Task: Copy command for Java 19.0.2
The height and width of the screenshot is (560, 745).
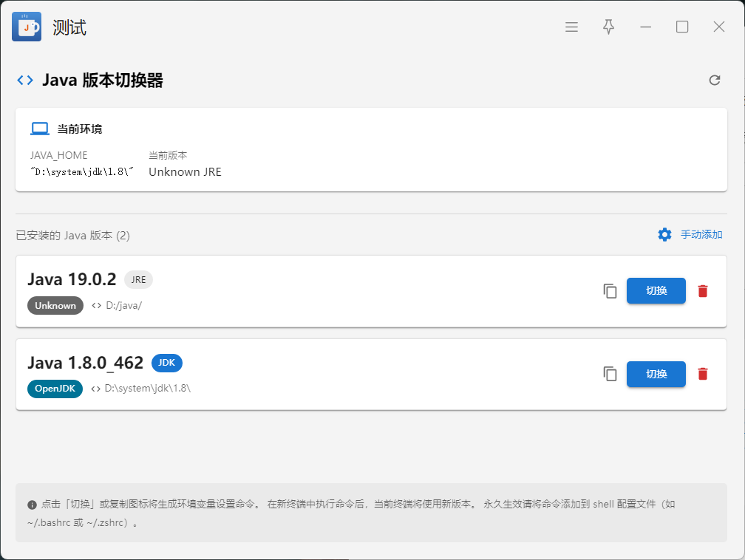Action: click(610, 291)
